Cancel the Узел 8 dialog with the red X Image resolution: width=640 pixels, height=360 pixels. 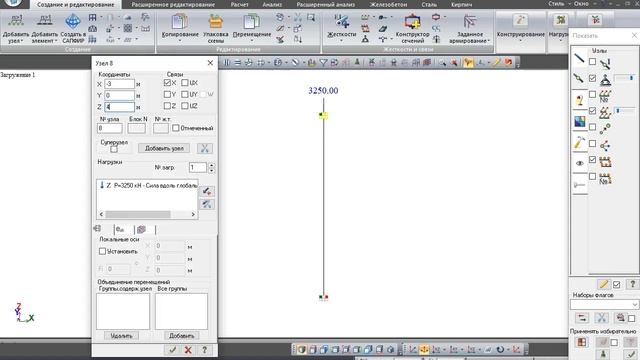coord(188,350)
